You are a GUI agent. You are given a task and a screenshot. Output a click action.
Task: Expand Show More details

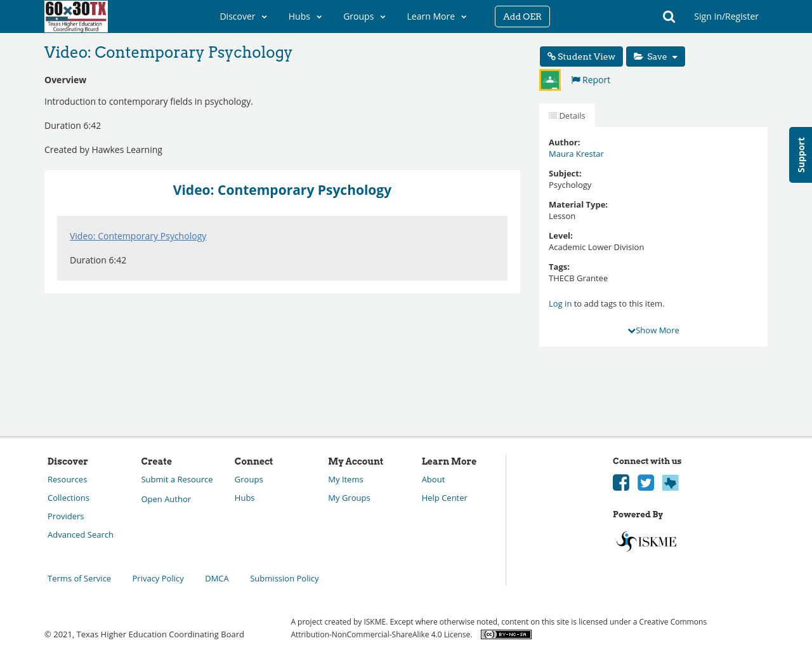(653, 330)
